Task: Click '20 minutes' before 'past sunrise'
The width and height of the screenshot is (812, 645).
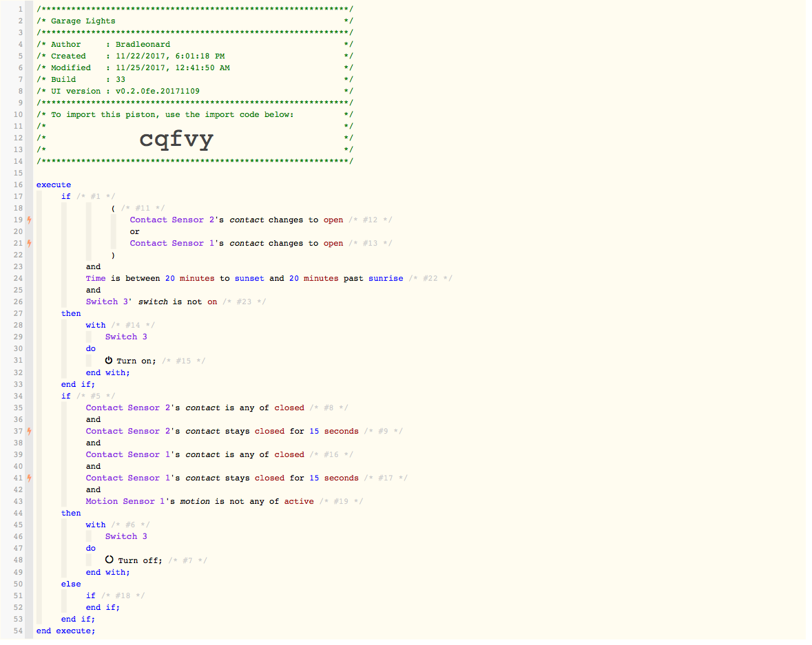Action: click(x=314, y=279)
